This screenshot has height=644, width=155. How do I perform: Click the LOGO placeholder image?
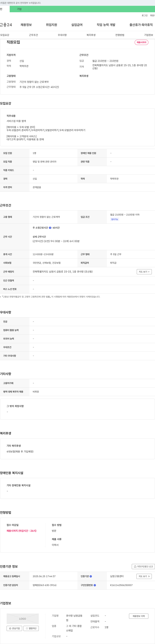click(23, 619)
